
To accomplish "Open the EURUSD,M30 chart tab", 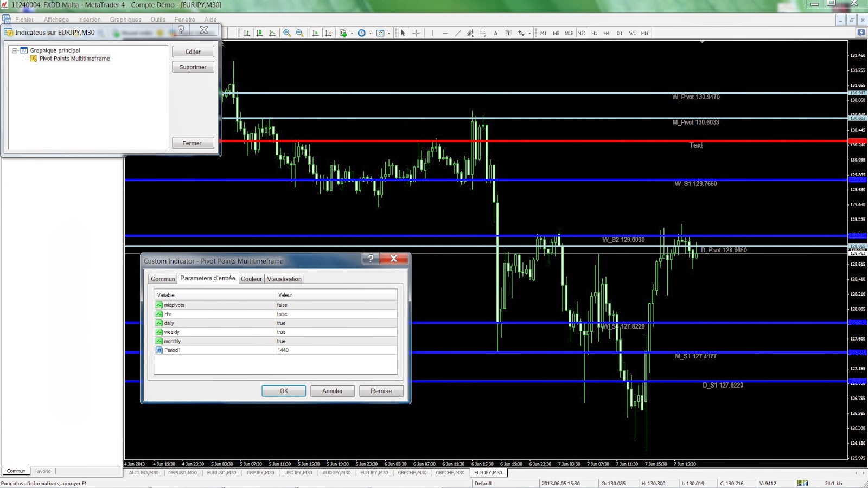I will tap(221, 473).
